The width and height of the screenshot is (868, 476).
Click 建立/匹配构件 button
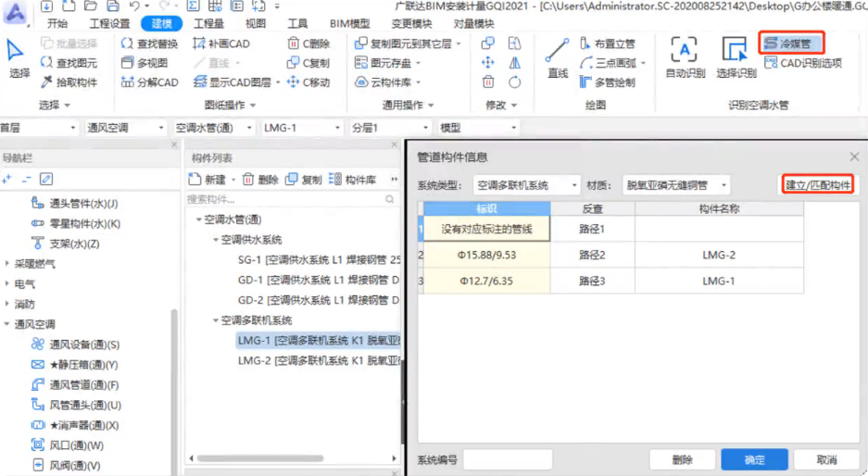[818, 184]
